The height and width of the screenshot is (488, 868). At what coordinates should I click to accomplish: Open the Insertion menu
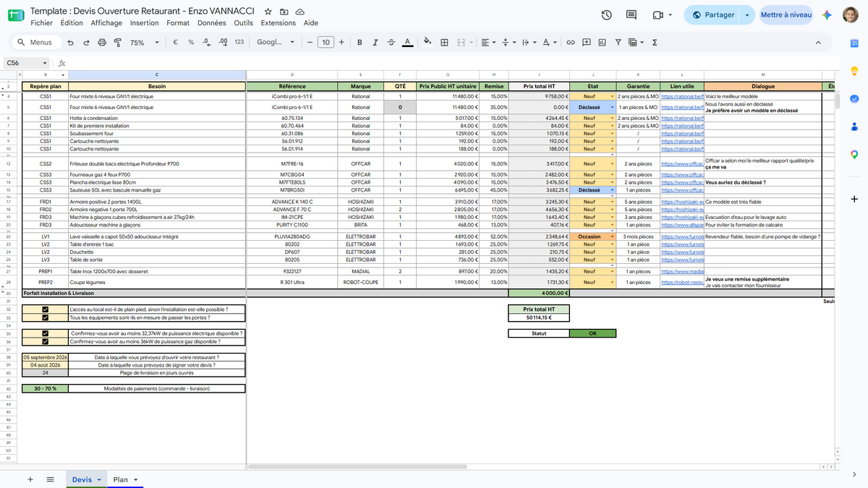pyautogui.click(x=145, y=23)
